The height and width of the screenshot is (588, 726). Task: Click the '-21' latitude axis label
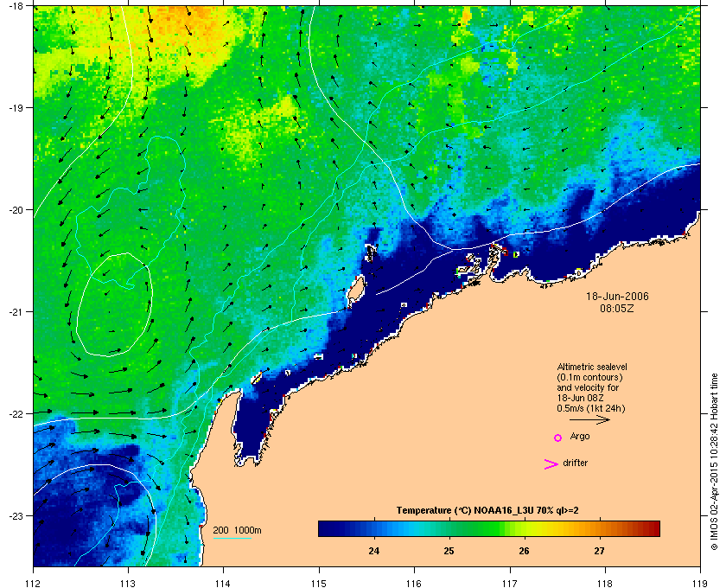[x=16, y=312]
